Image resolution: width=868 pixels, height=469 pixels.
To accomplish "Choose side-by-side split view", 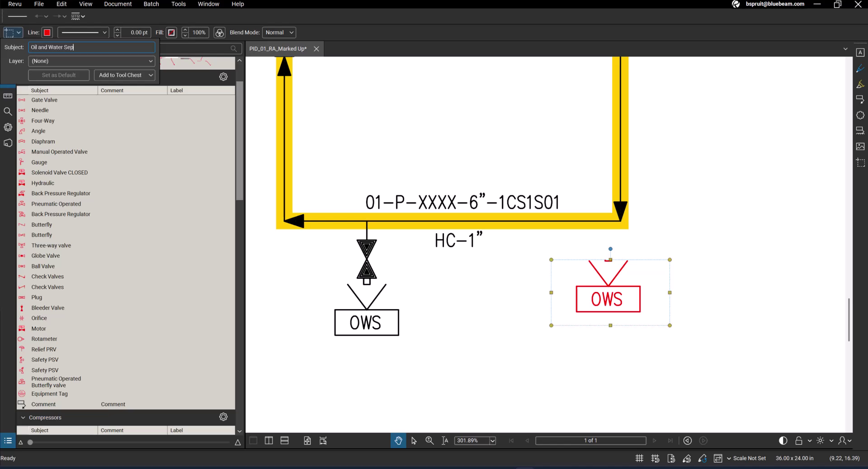I will click(x=269, y=441).
